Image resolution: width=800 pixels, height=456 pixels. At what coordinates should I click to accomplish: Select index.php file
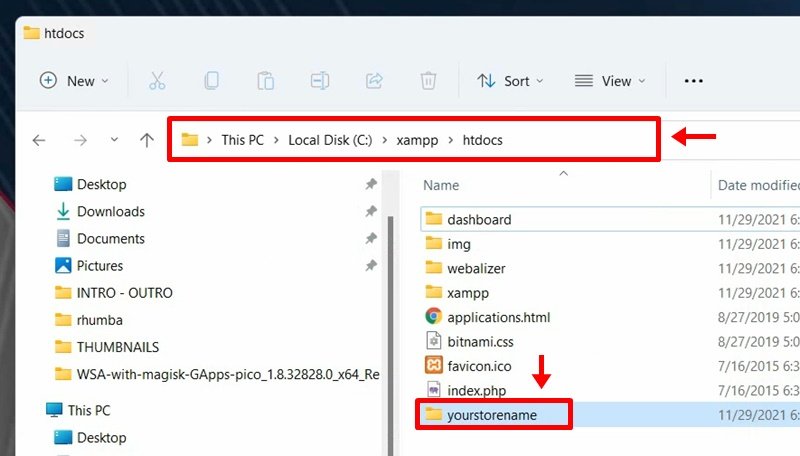477,391
